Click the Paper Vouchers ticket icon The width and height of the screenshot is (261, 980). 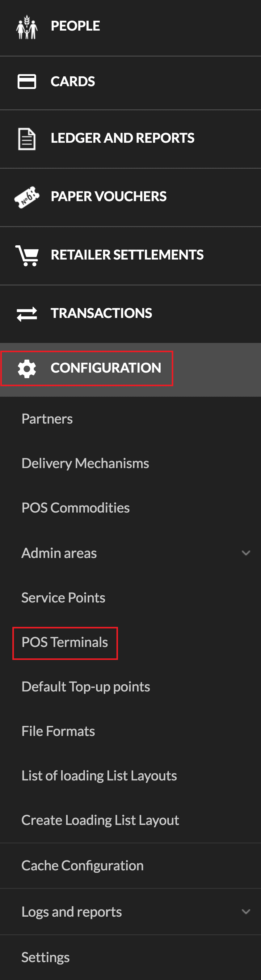pos(26,196)
